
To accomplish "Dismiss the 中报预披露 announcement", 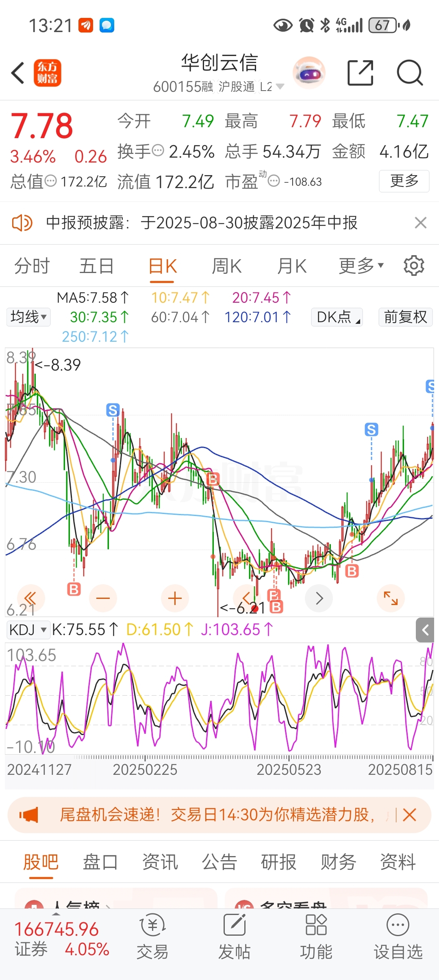I will [x=420, y=223].
